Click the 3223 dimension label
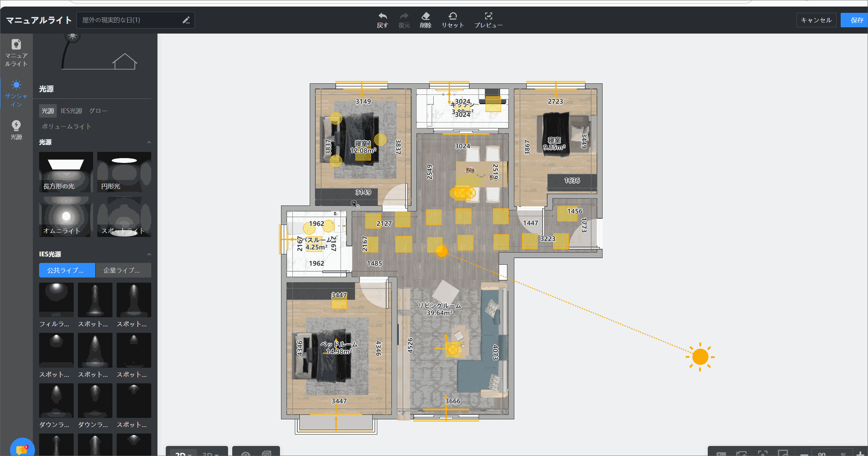This screenshot has width=868, height=456. [548, 239]
